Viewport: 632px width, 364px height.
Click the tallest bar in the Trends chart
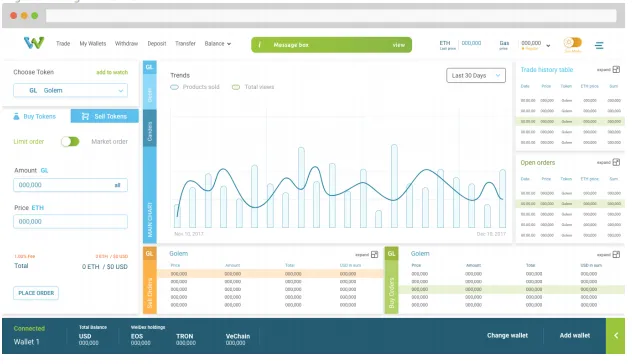pos(394,186)
